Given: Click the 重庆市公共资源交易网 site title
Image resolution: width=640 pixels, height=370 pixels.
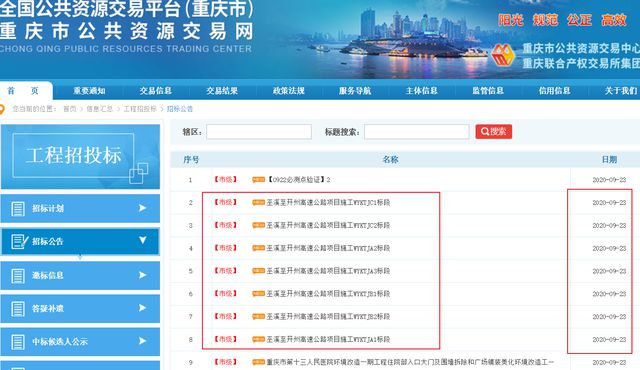Looking at the screenshot, I should click(x=127, y=32).
